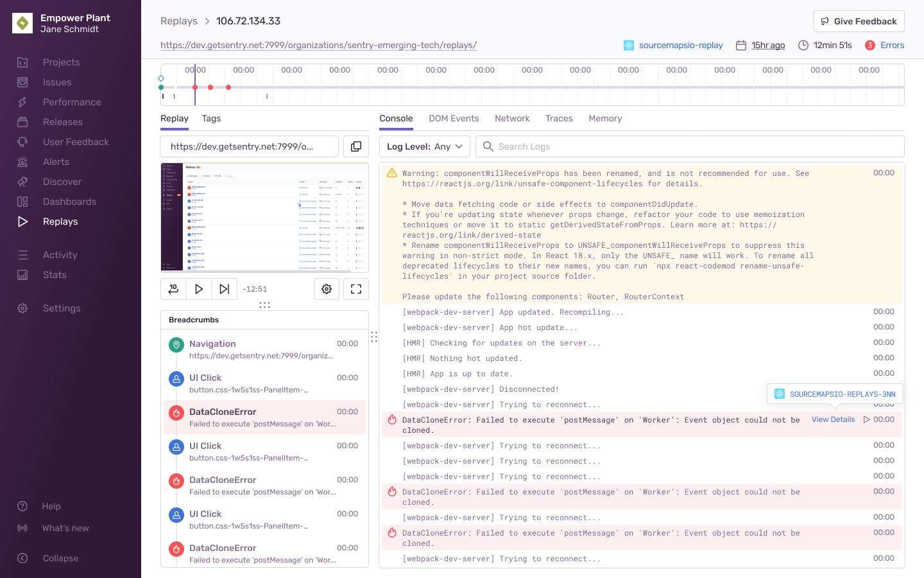Click the replay URL field in player
This screenshot has width=924, height=578.
tap(250, 146)
